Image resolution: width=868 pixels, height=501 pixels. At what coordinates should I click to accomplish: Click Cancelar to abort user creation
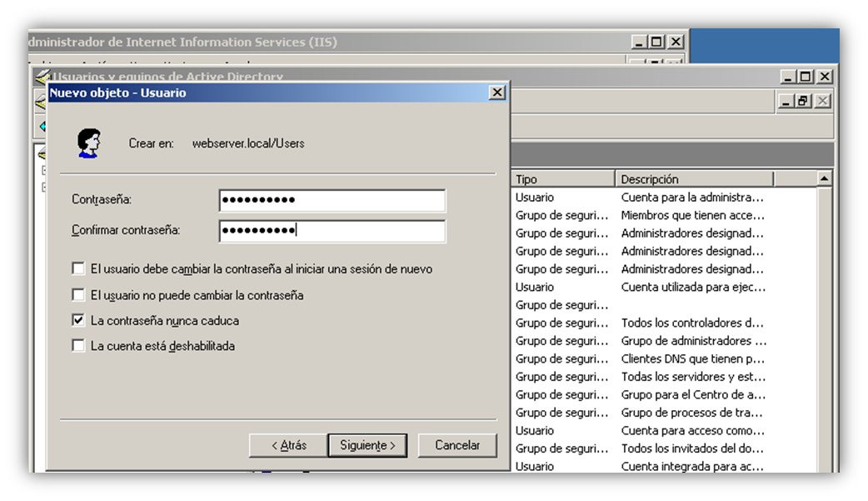pos(457,446)
